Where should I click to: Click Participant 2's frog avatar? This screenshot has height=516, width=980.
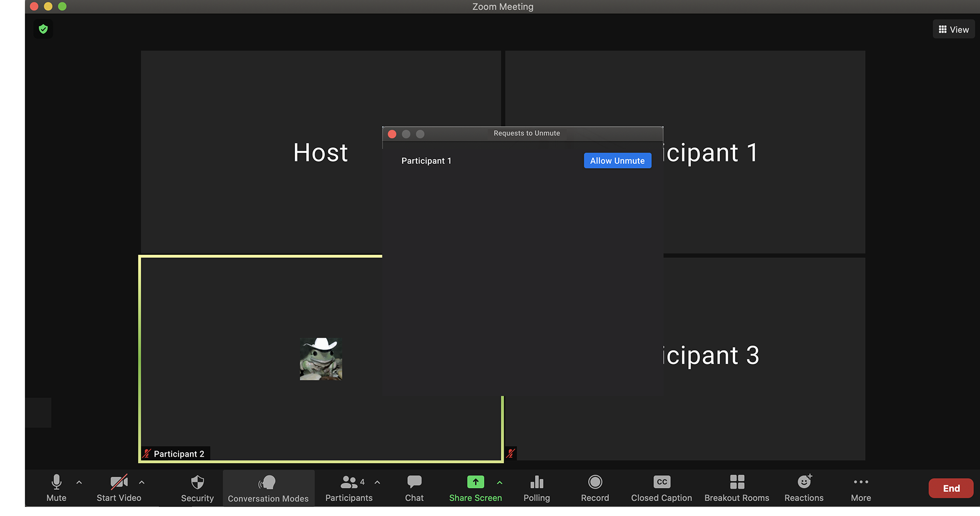coord(321,359)
